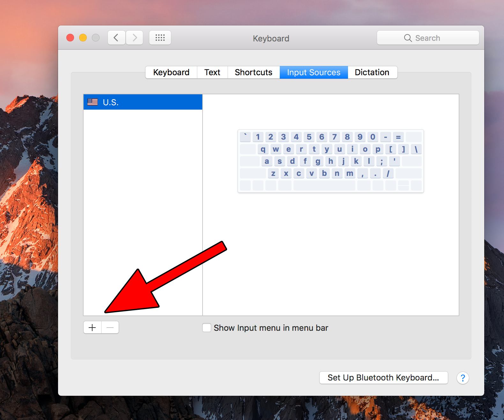Open the Dictation tab
504x420 pixels.
pos(372,72)
